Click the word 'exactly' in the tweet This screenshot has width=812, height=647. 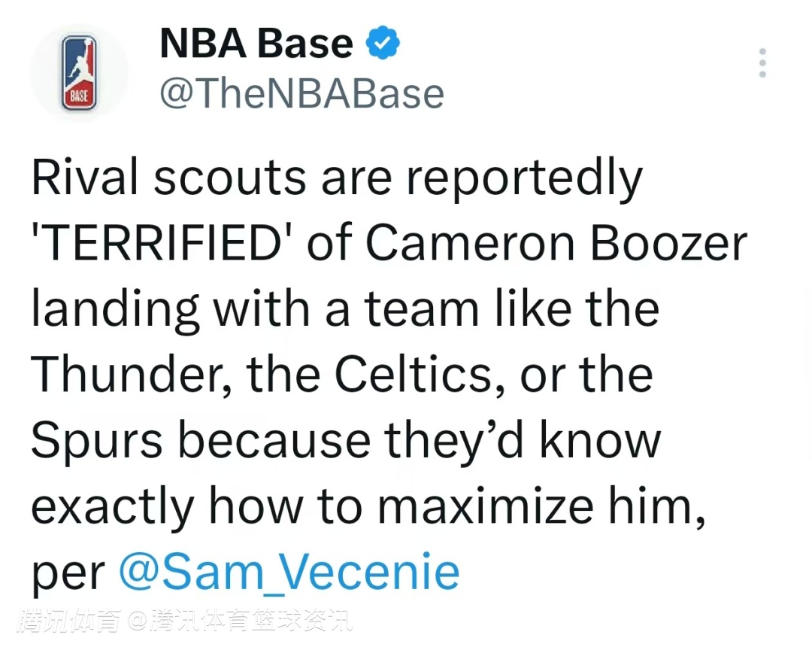click(112, 506)
